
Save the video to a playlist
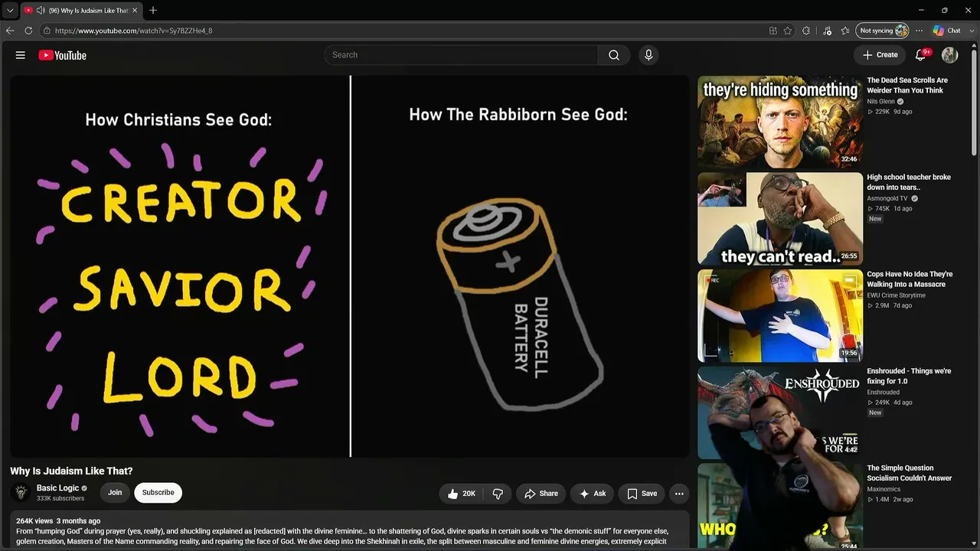pyautogui.click(x=642, y=494)
